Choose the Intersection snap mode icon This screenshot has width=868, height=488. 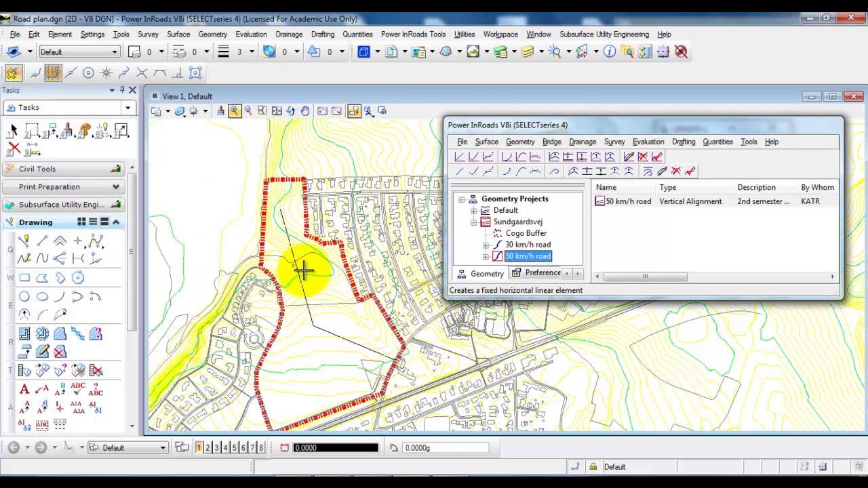pos(142,73)
